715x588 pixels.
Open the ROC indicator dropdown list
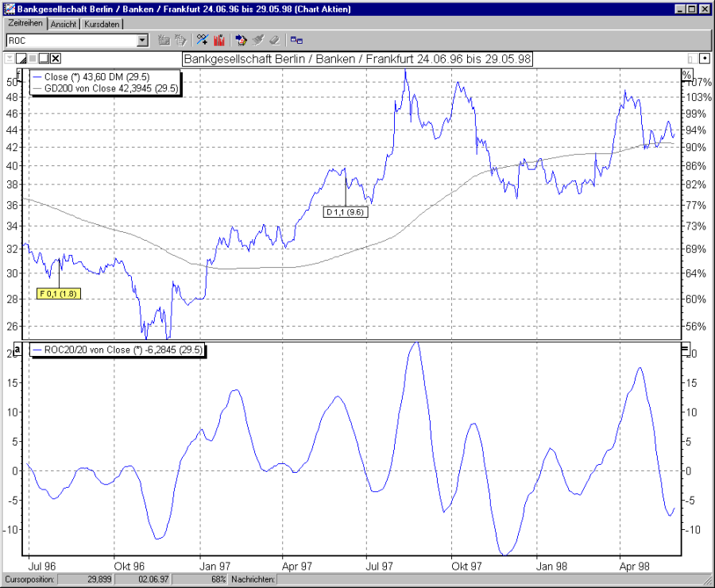[144, 40]
